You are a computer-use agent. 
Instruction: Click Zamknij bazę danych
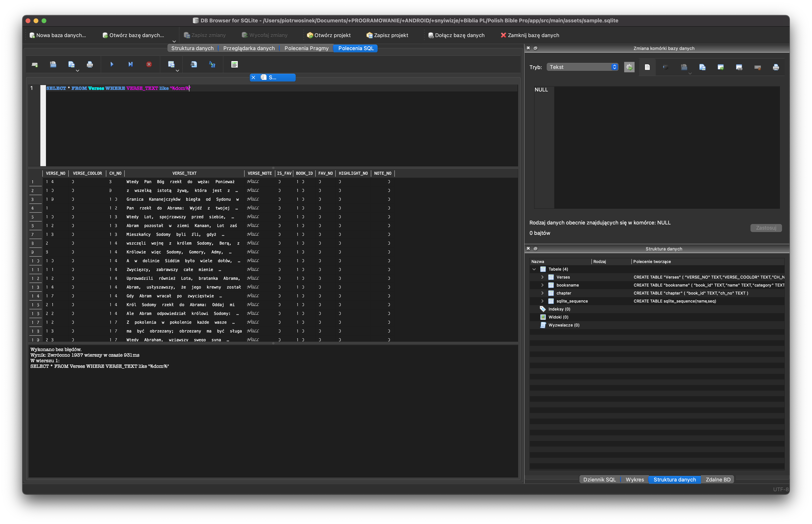click(x=530, y=35)
